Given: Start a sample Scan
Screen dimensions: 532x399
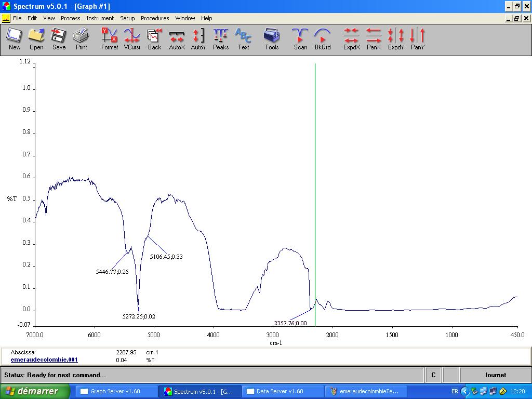Looking at the screenshot, I should point(300,39).
